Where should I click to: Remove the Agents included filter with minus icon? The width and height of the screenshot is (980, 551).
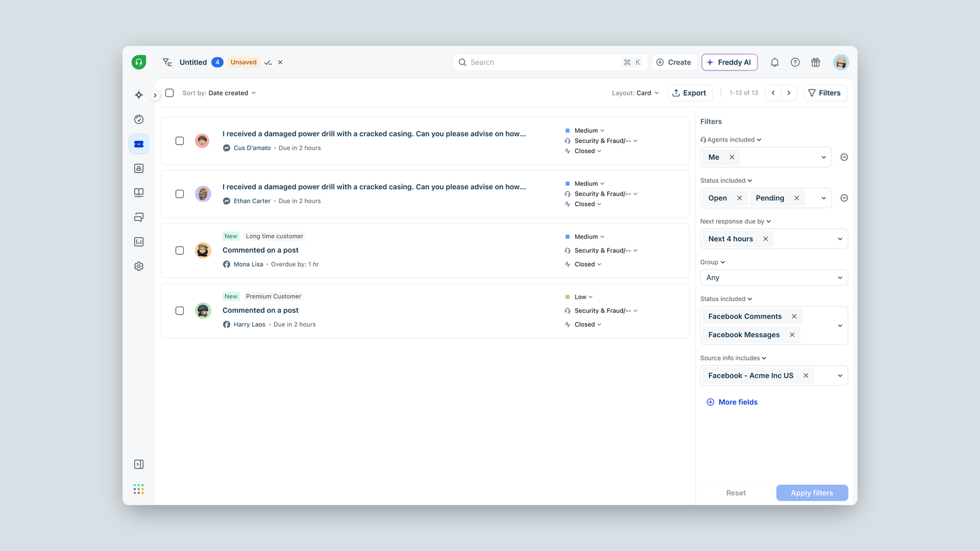pos(844,158)
